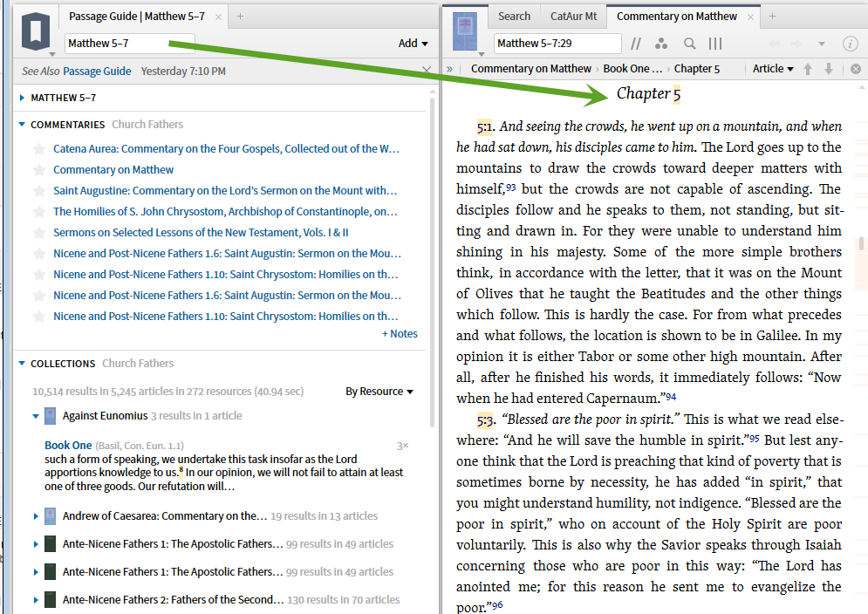Open the Commentary on Matthew book cover menu

[x=465, y=32]
